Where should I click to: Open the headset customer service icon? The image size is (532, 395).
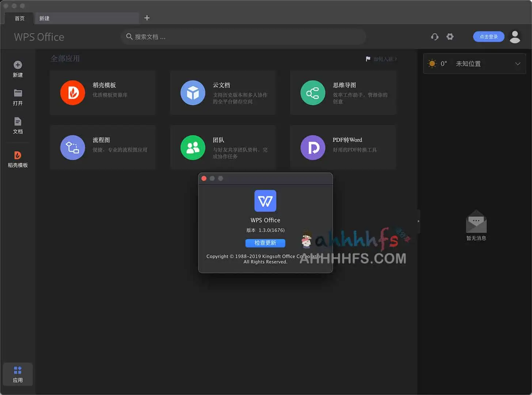434,37
